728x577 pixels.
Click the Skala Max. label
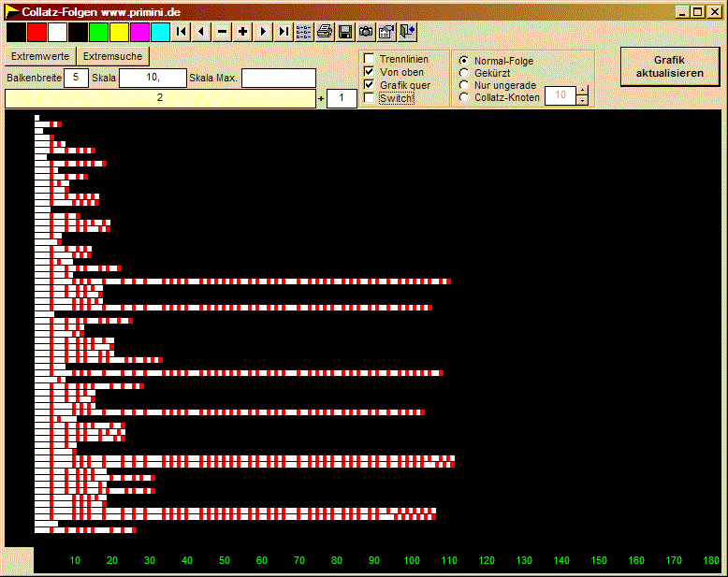(x=213, y=78)
